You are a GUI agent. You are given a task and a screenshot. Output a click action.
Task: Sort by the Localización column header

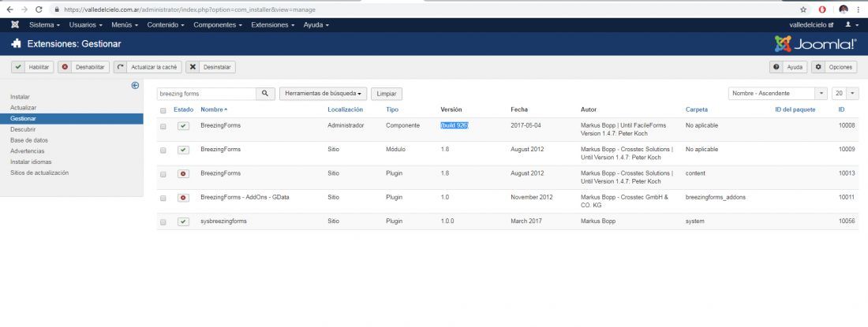[x=345, y=110]
